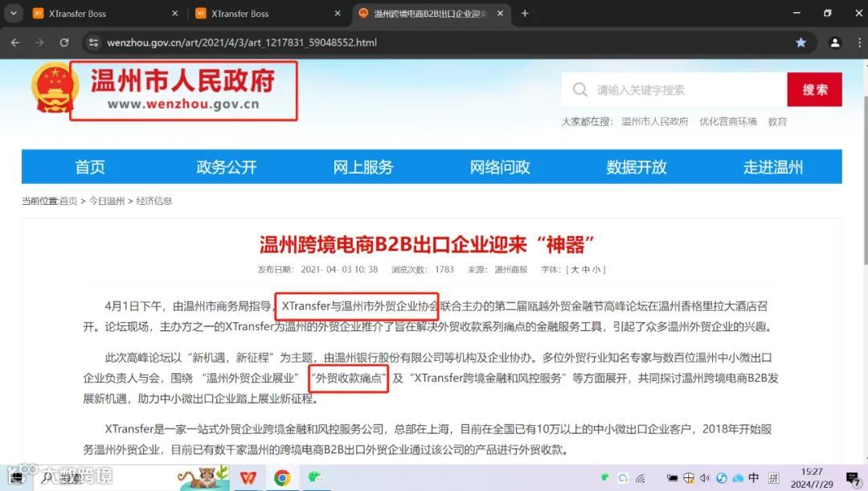
Task: Click the browser forward arrow
Action: tap(39, 43)
